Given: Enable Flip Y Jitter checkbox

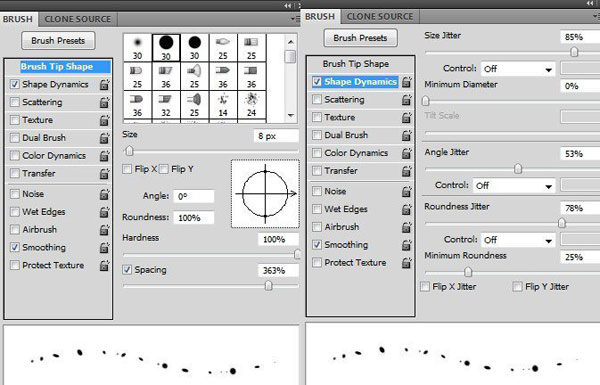Looking at the screenshot, I should [x=517, y=287].
